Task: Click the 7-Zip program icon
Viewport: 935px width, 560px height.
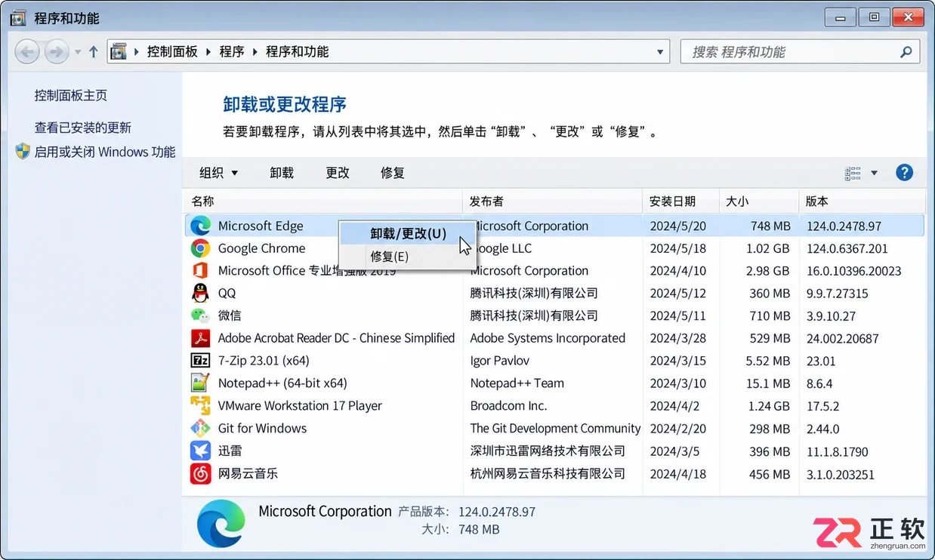Action: pyautogui.click(x=200, y=361)
